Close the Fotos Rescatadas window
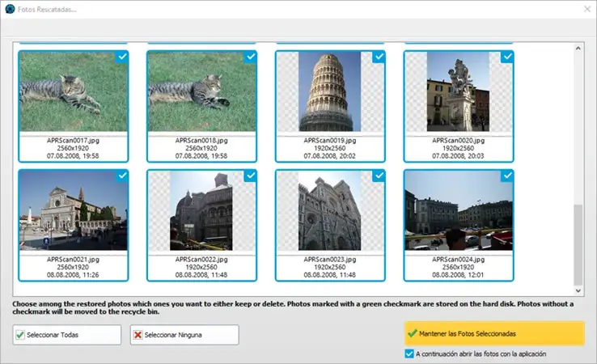The width and height of the screenshot is (597, 364). click(586, 9)
